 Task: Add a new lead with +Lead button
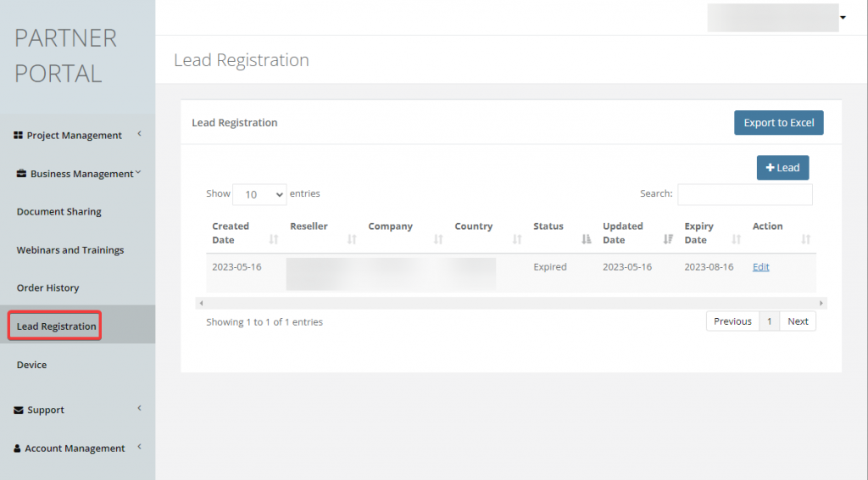782,168
